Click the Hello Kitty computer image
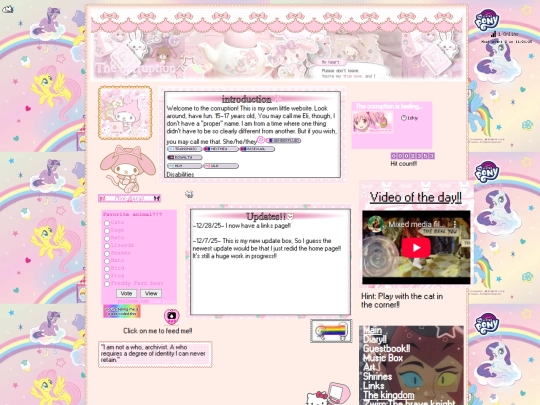 coord(328,394)
